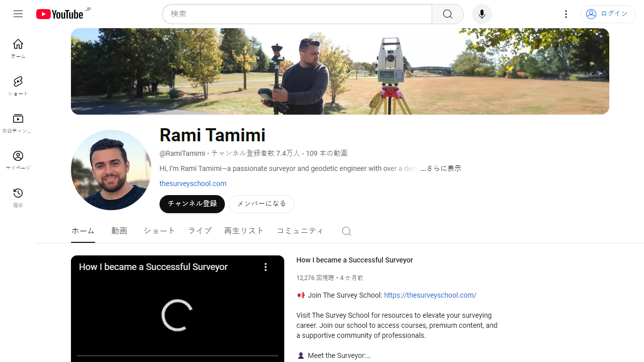Open featured video title beside the player

[355, 260]
